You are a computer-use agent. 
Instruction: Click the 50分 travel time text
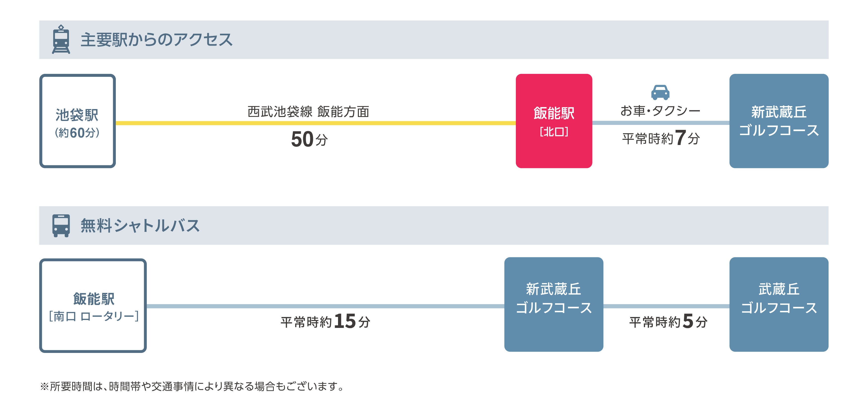pos(309,139)
